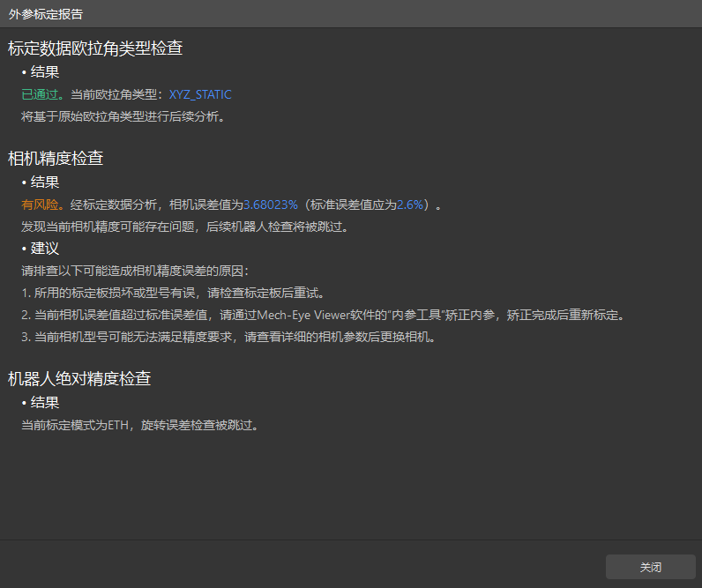
Task: Click the 3.68023% camera error value
Action: point(271,205)
